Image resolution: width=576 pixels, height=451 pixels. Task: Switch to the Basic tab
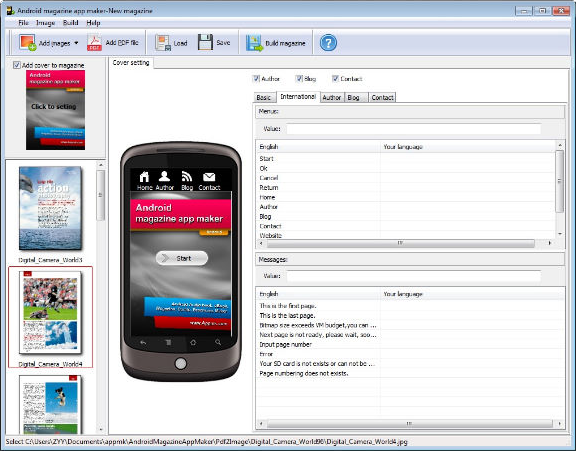(264, 97)
